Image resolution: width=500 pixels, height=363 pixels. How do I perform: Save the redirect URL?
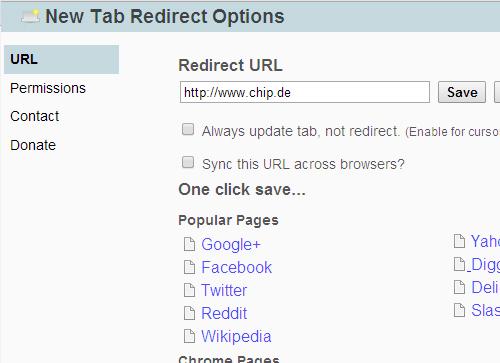click(x=462, y=92)
